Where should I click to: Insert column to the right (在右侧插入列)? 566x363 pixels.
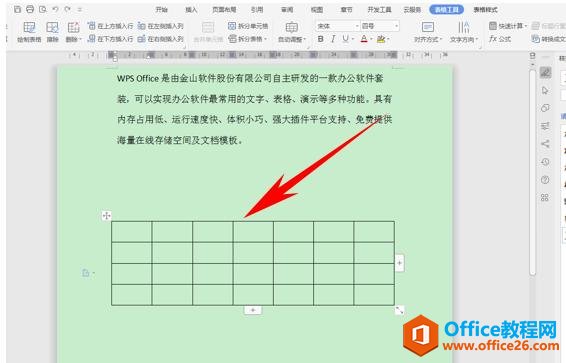161,39
